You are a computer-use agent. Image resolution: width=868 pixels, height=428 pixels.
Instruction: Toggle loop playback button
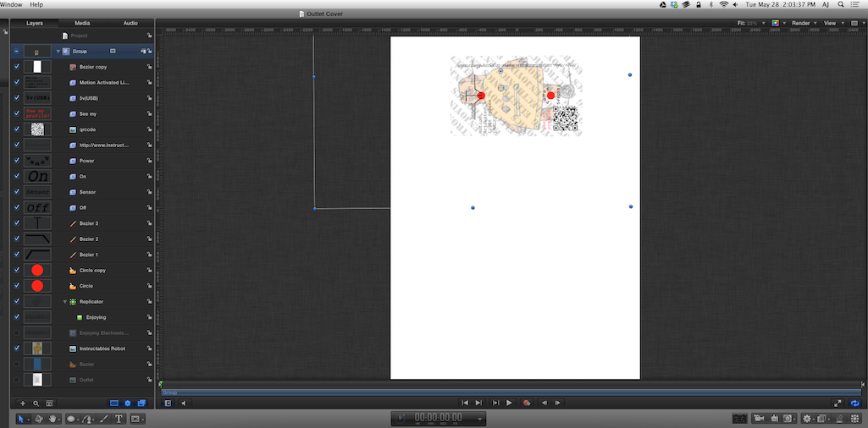(855, 403)
